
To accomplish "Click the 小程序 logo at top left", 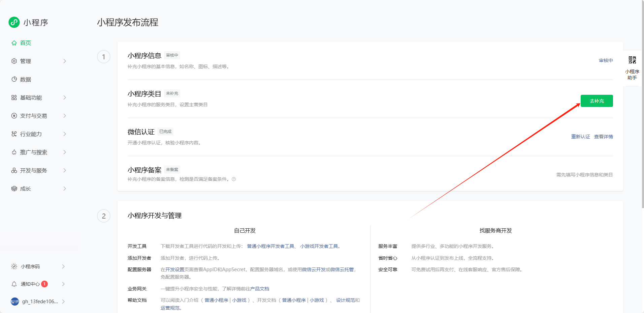I will (14, 22).
